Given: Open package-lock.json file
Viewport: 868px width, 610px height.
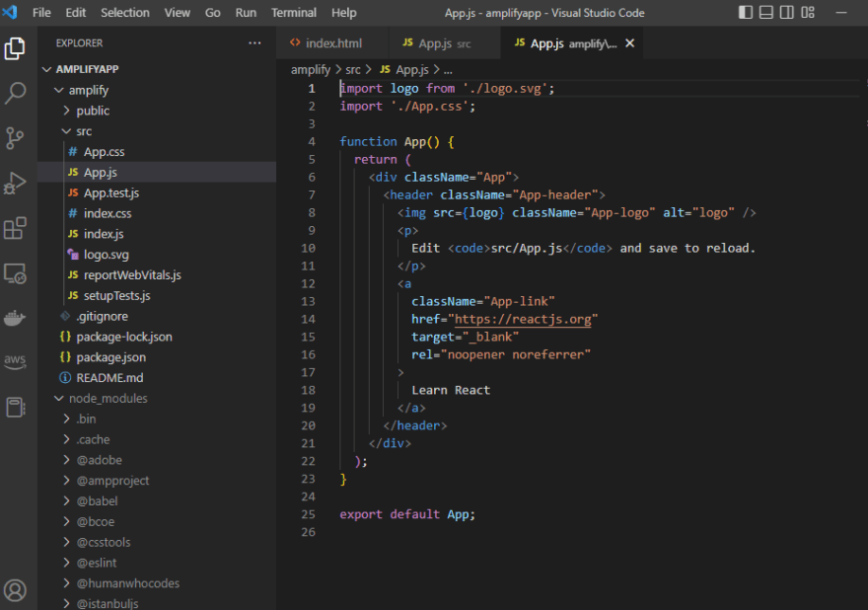Looking at the screenshot, I should 157,337.
